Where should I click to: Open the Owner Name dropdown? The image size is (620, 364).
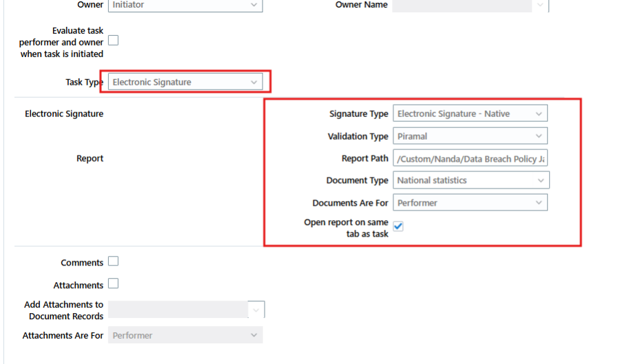pyautogui.click(x=471, y=5)
